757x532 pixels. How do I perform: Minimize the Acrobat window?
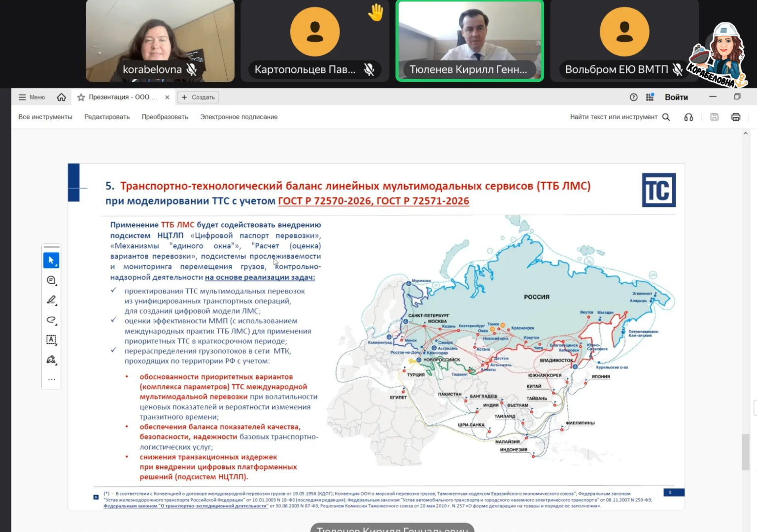713,97
